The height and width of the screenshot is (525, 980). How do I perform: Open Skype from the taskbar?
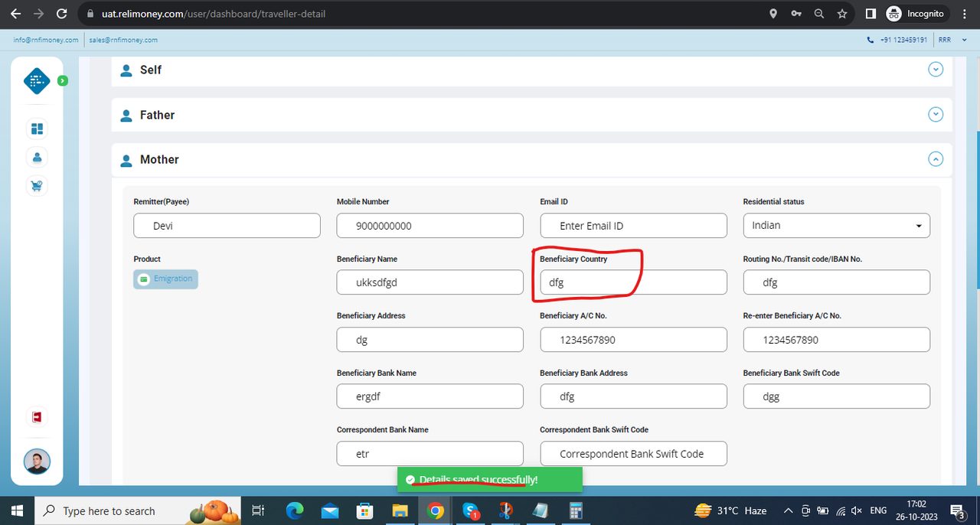point(471,510)
